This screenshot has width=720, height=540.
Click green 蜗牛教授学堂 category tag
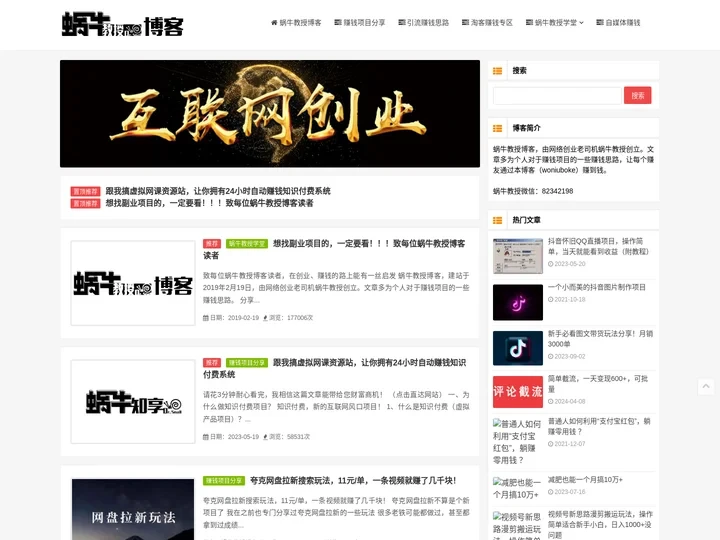click(247, 244)
